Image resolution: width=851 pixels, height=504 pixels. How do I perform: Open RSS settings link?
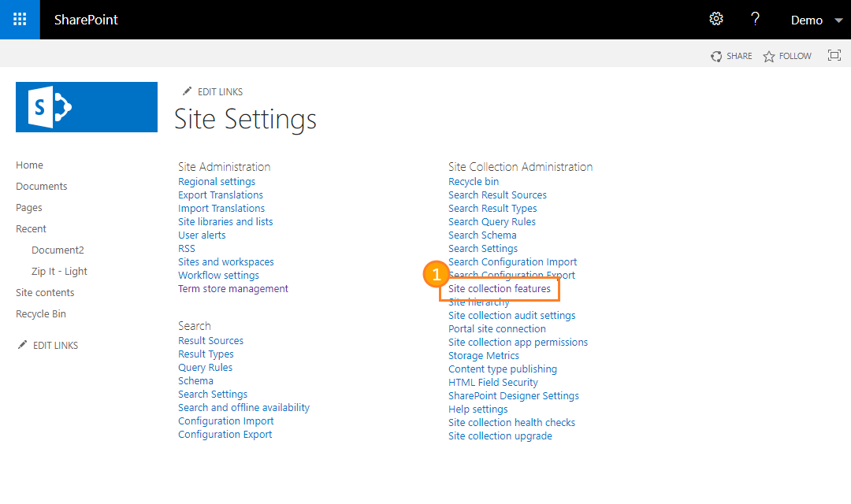[x=187, y=249]
